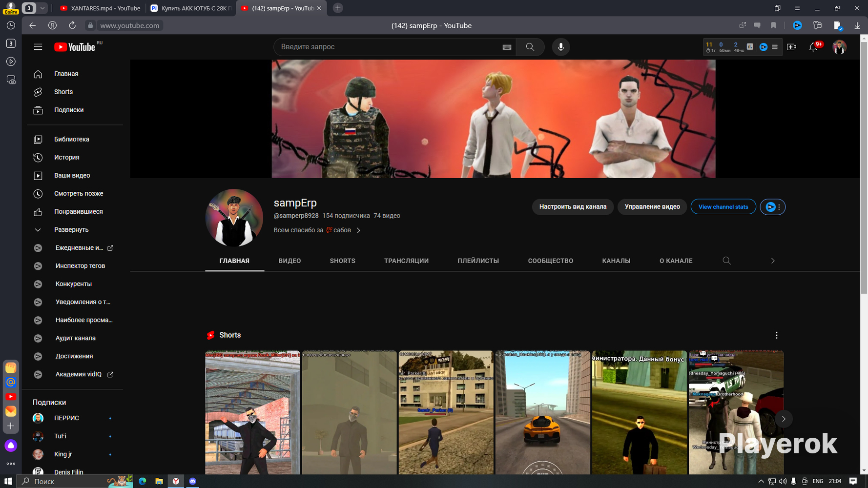Click Настроить вид канала button

tap(573, 207)
